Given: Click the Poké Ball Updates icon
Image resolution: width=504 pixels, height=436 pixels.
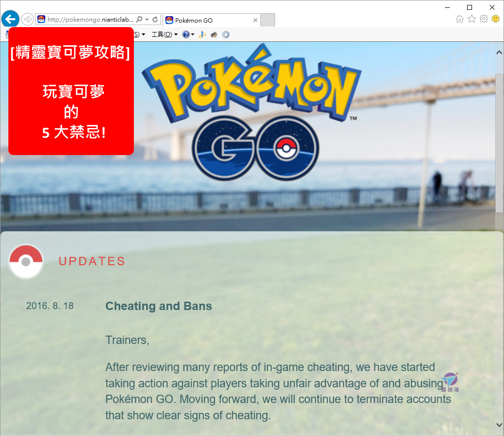Looking at the screenshot, I should [26, 261].
